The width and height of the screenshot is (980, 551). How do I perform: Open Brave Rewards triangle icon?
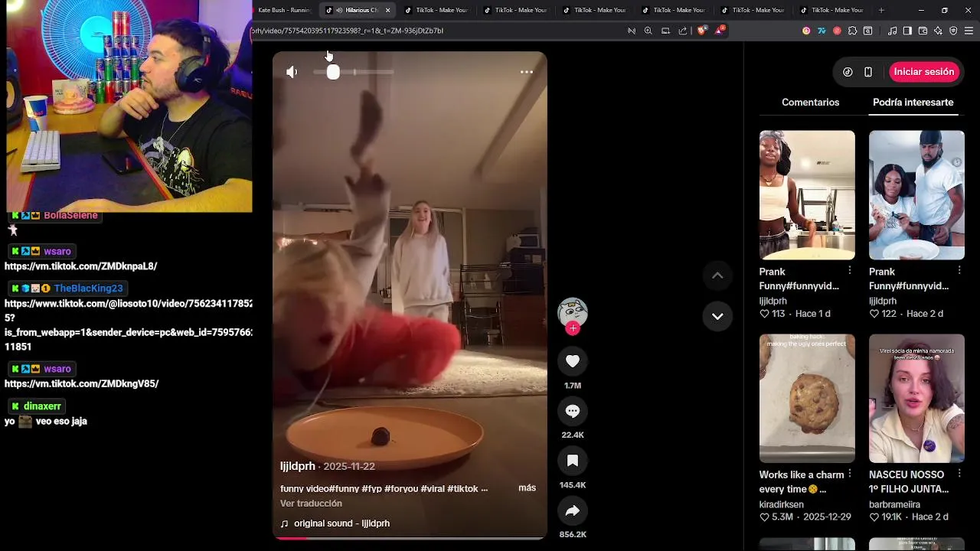pyautogui.click(x=720, y=31)
